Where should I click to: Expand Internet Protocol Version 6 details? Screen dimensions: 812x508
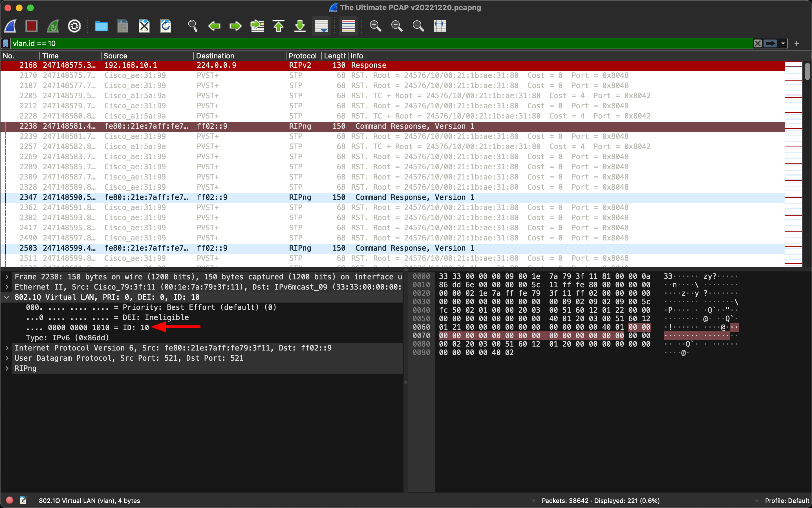pos(7,348)
